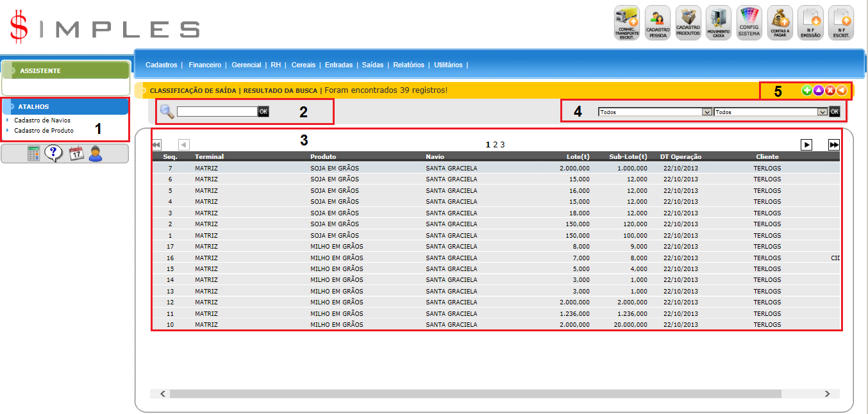Click the green plus add-record icon
The image size is (868, 414).
[x=806, y=91]
